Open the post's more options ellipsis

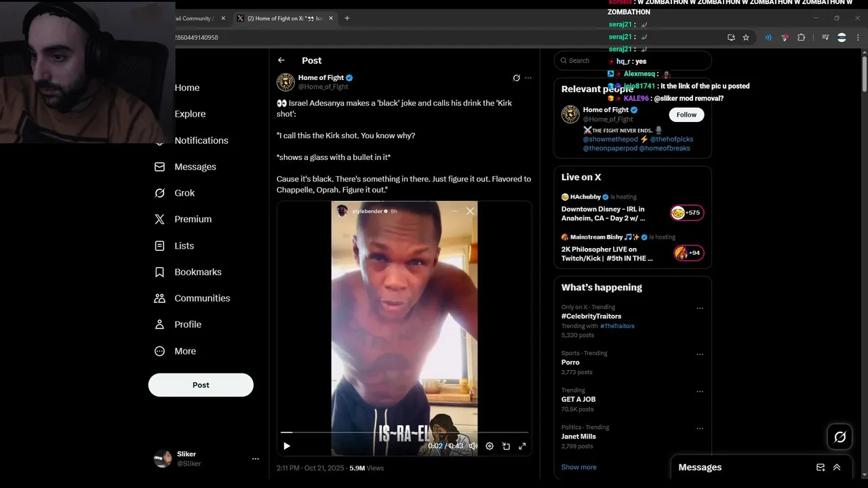click(528, 78)
